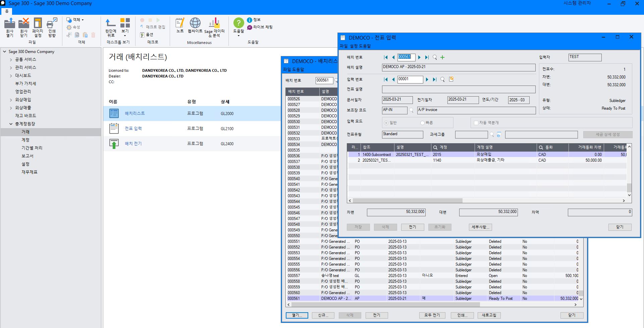Expand the 대시보드 tree node
The height and width of the screenshot is (328, 644).
coord(11,76)
